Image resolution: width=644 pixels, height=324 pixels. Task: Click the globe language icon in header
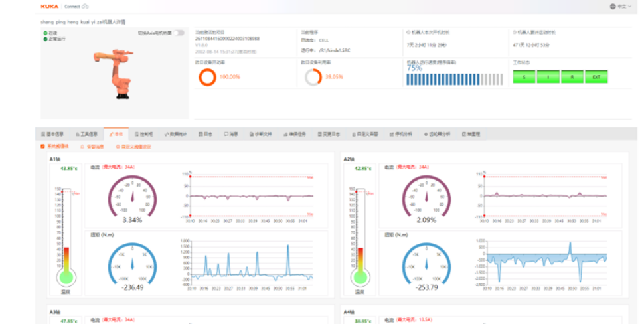(613, 6)
